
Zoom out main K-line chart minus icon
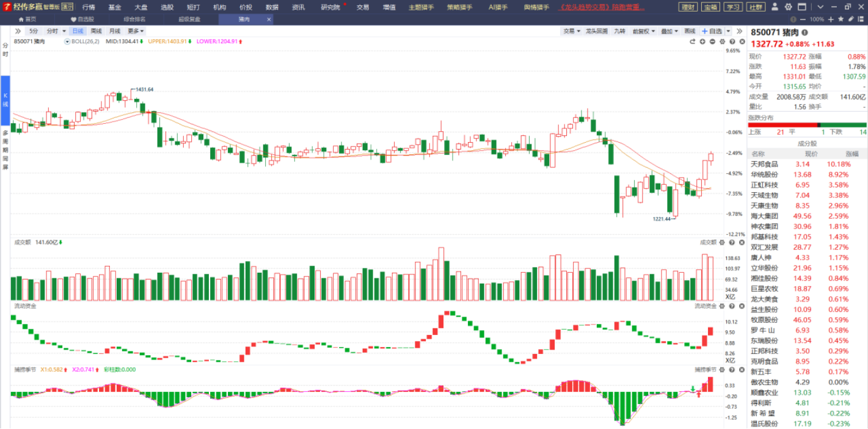pyautogui.click(x=712, y=41)
